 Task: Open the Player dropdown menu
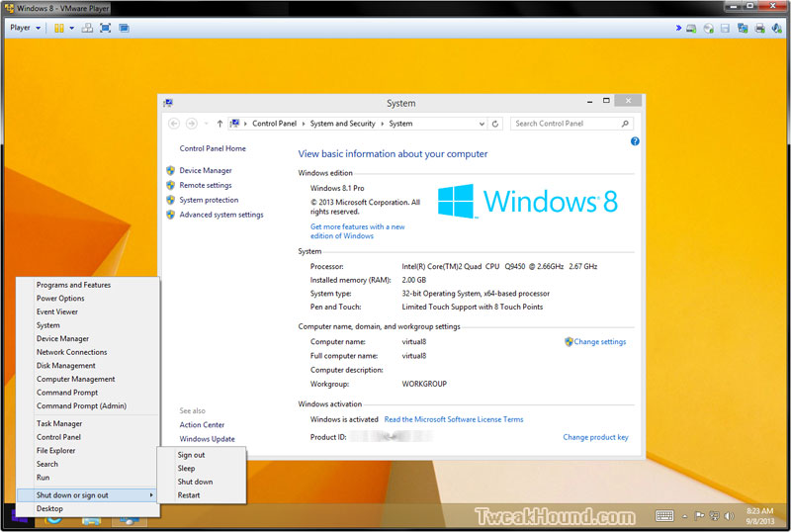26,28
